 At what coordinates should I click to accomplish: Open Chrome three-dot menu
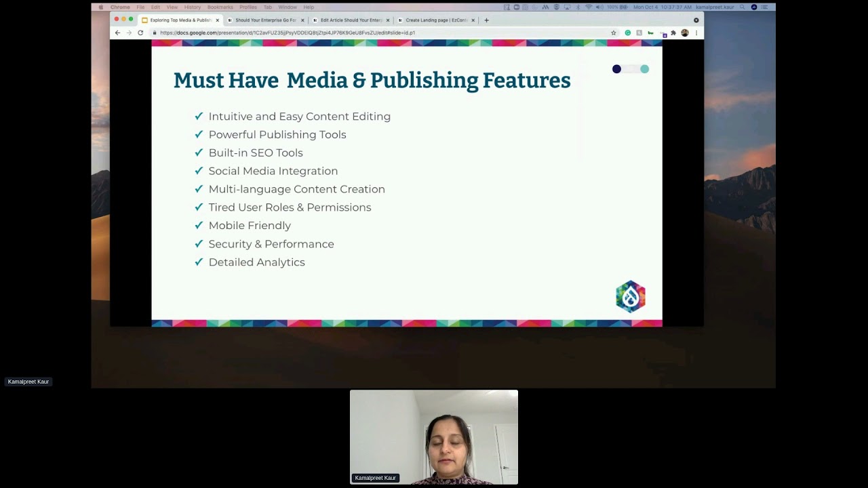click(x=696, y=33)
